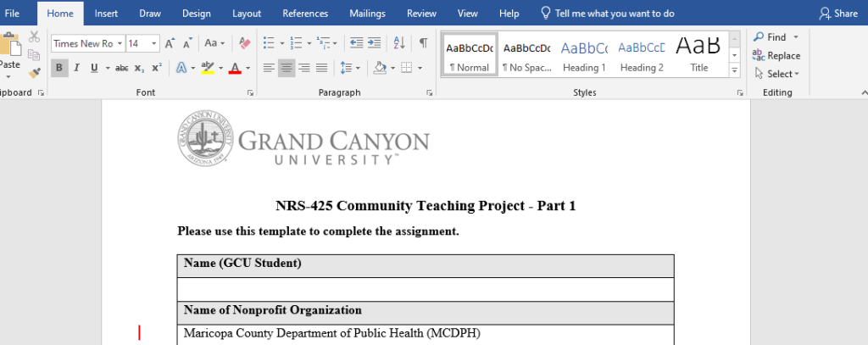The width and height of the screenshot is (868, 345).
Task: Click the Format Painter brush icon
Action: click(34, 73)
